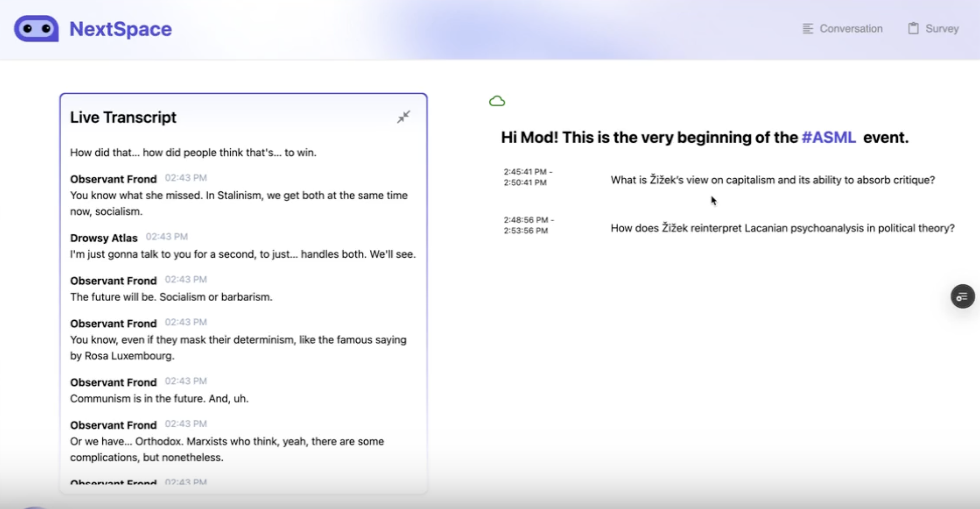
Task: Click Drowsy Atlas speaker name
Action: click(x=103, y=238)
